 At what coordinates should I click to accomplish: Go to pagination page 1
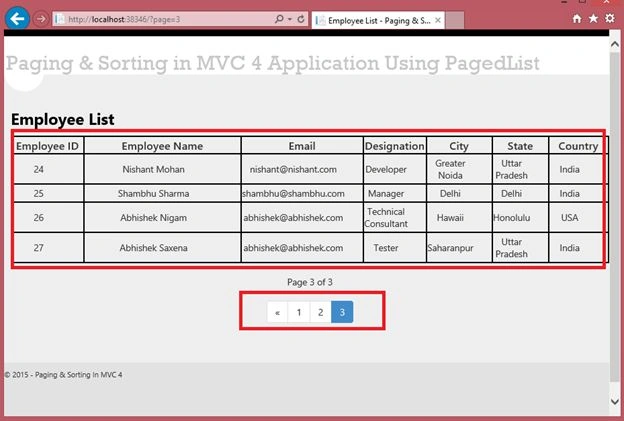click(299, 312)
